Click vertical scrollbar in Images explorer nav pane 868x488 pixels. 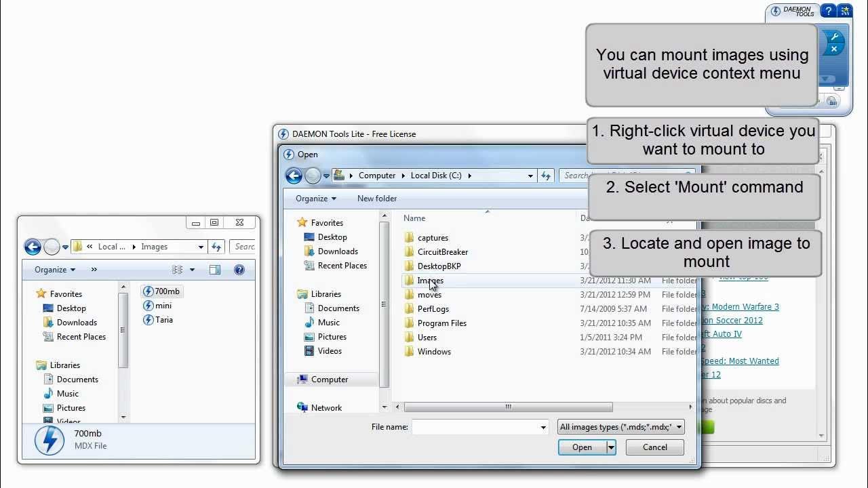pyautogui.click(x=123, y=330)
